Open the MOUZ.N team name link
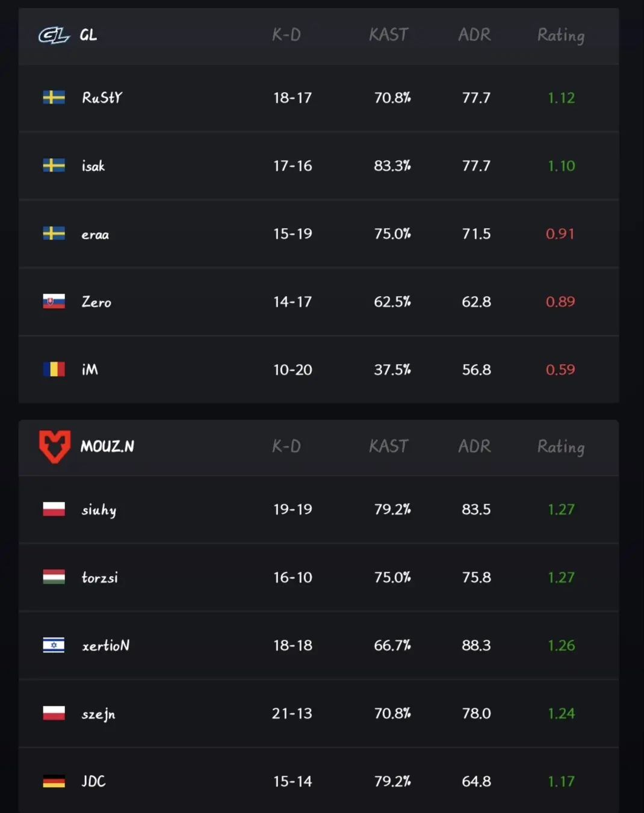This screenshot has width=644, height=813. pyautogui.click(x=107, y=447)
